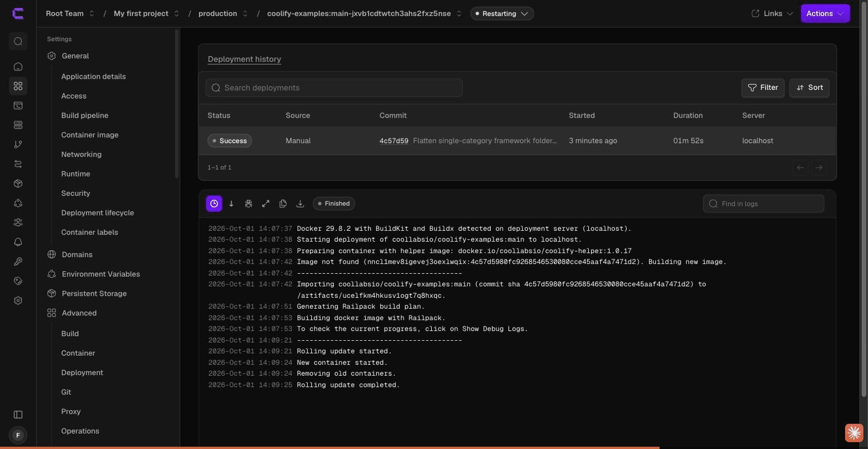Click the settings sidebar scrollbar
The height and width of the screenshot is (449, 868).
(177, 103)
